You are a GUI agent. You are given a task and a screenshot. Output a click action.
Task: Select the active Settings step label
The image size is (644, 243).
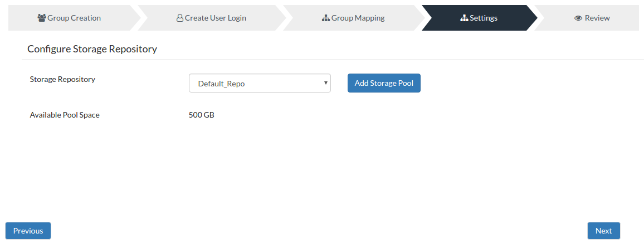click(x=484, y=18)
